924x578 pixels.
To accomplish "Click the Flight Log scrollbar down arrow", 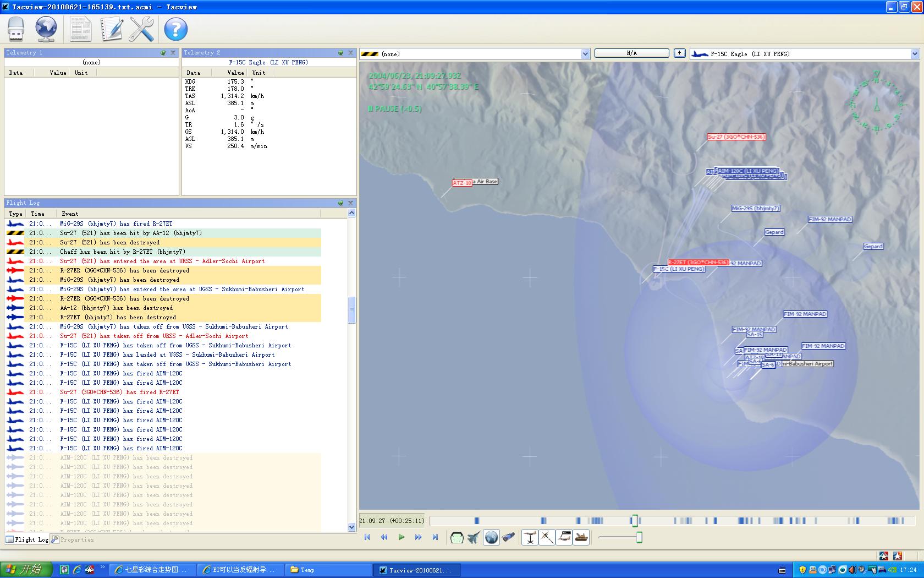I will pos(352,527).
